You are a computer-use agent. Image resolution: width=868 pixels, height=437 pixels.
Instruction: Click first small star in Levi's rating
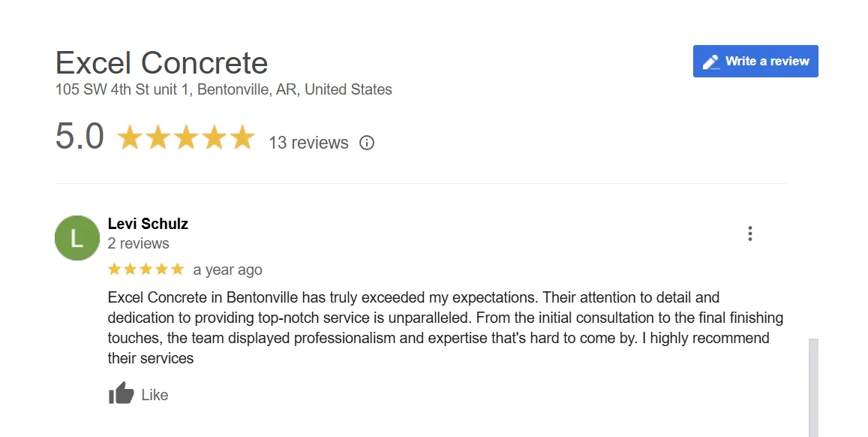pos(114,269)
